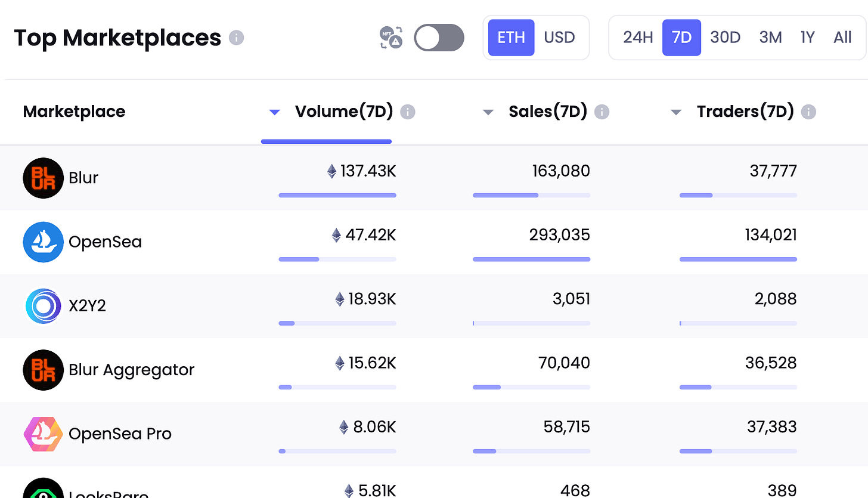
Task: Click Blur's volume value 137.43K
Action: [368, 172]
